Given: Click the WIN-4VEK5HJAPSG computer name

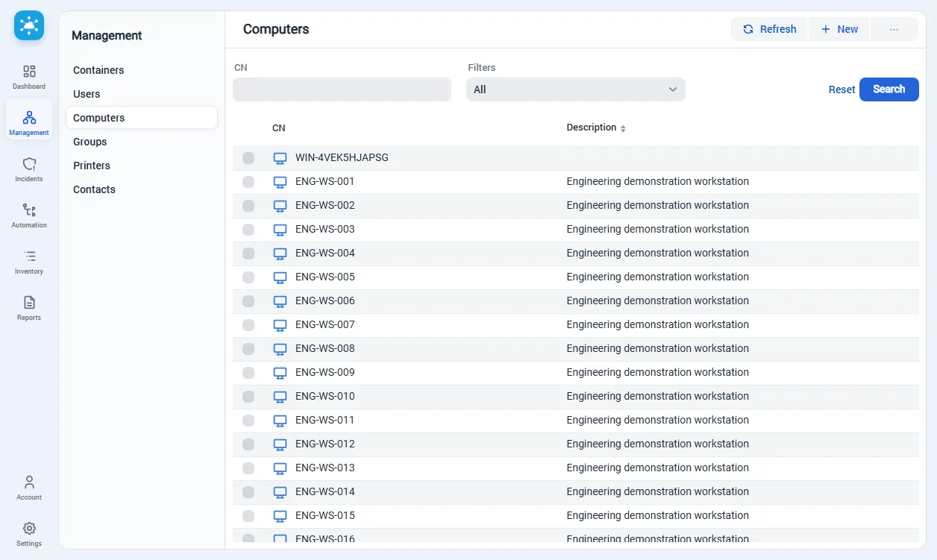Looking at the screenshot, I should pyautogui.click(x=342, y=157).
